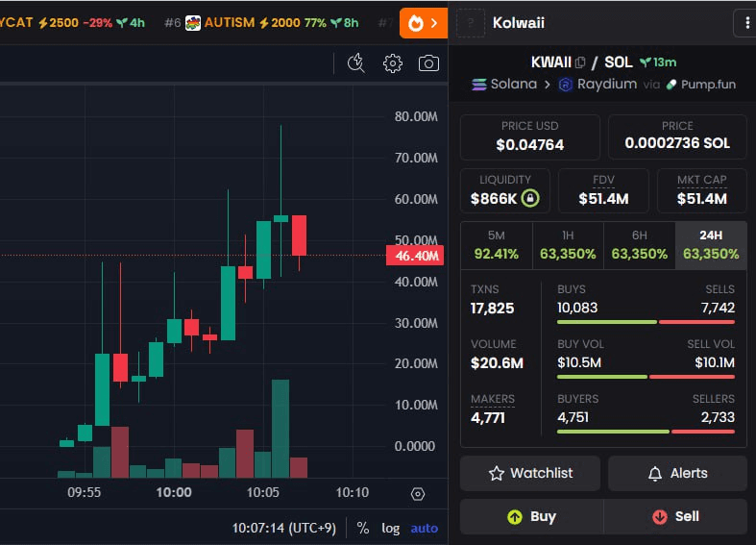This screenshot has width=756, height=545.
Task: Click the Pump.fun source link
Action: (701, 85)
